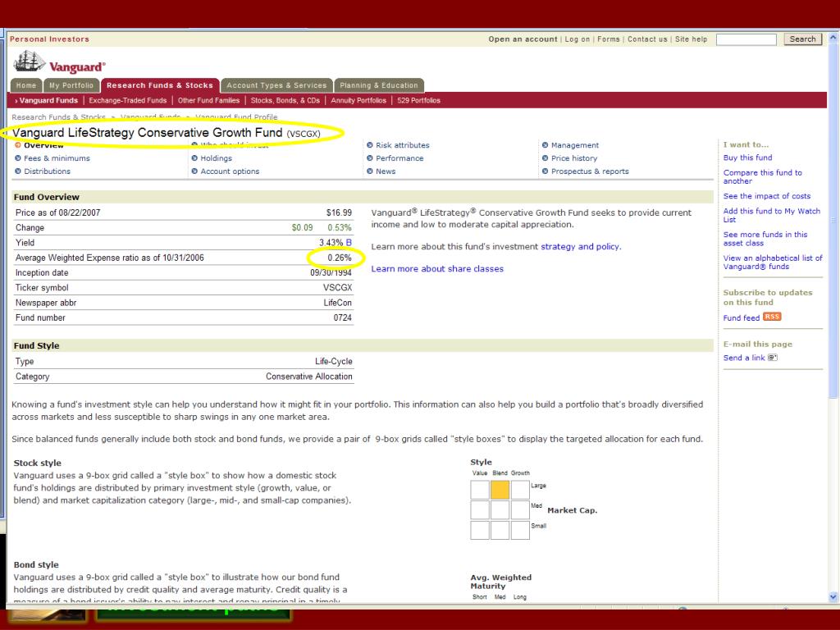Viewport: 840px width, 630px height.
Task: Open Other Fund Families sub-menu item
Action: coord(208,100)
